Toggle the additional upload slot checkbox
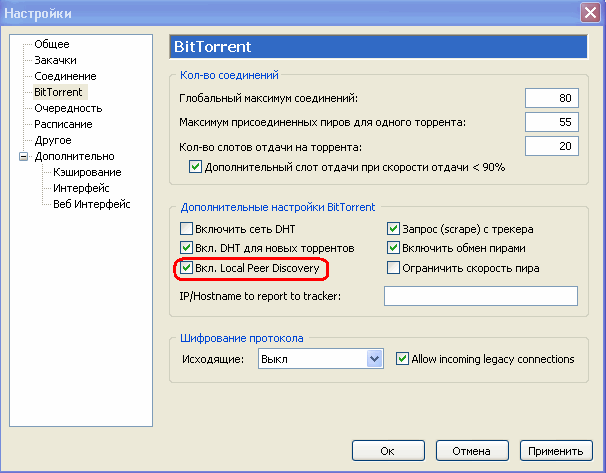606x473 pixels. click(195, 167)
